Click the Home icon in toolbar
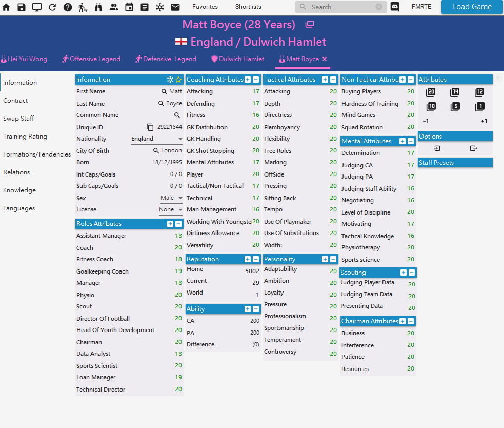Viewport: 504px width, 428px height. (6, 7)
